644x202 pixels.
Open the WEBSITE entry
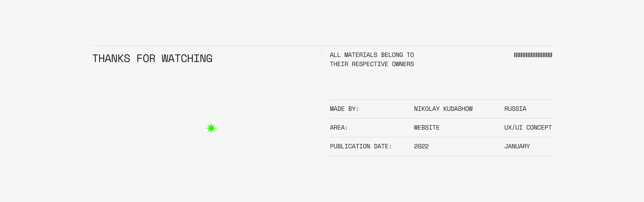pyautogui.click(x=426, y=127)
